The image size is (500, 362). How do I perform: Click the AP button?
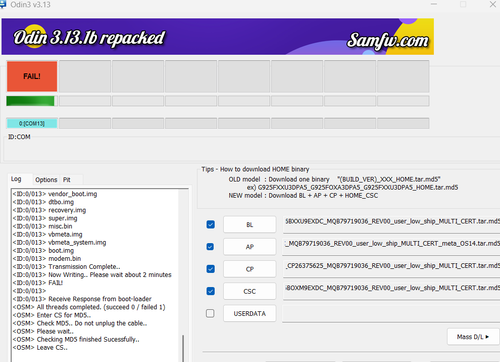(x=250, y=247)
